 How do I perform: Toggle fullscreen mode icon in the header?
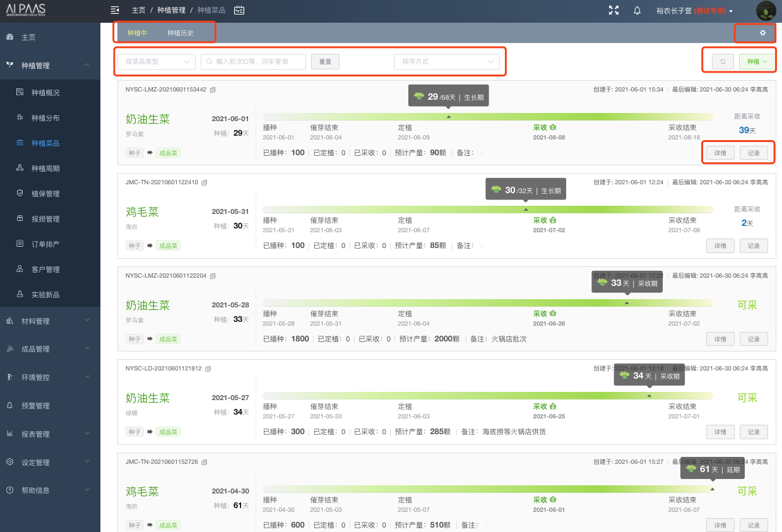pos(613,10)
